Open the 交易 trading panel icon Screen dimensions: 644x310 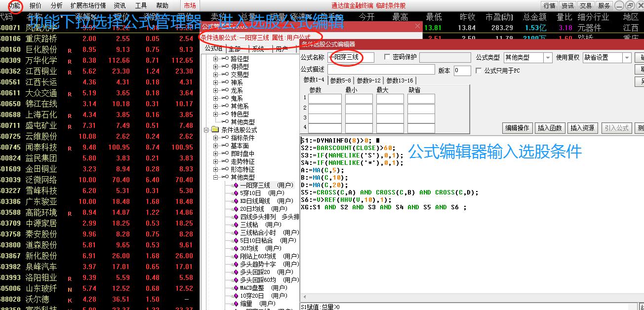point(586,5)
